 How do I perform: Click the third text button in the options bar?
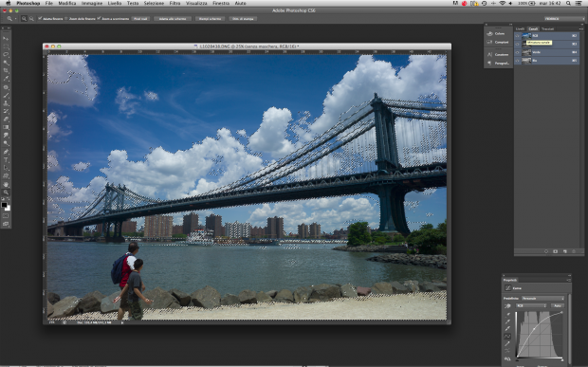210,18
